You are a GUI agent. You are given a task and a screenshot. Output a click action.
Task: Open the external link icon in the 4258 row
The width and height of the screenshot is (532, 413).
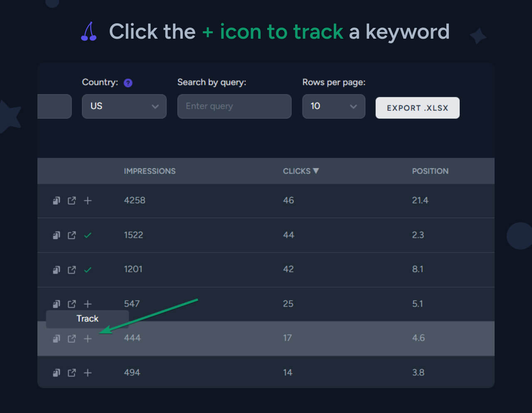[x=72, y=201]
